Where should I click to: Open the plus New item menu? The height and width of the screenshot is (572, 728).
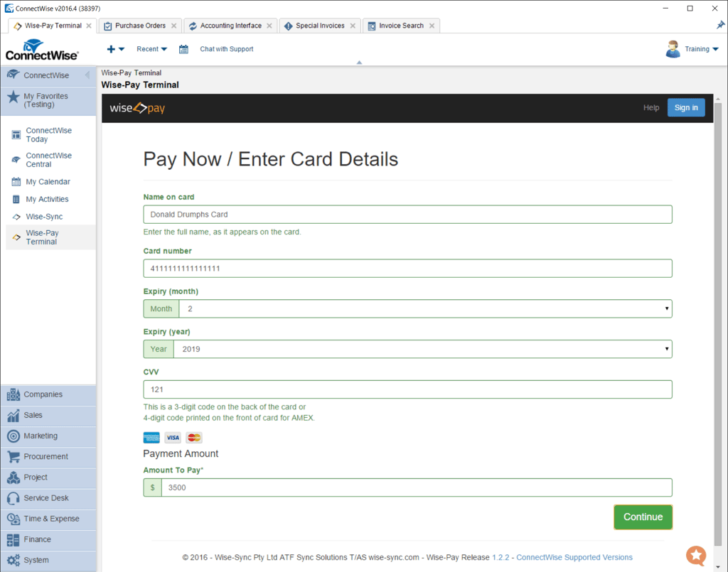[x=115, y=49]
